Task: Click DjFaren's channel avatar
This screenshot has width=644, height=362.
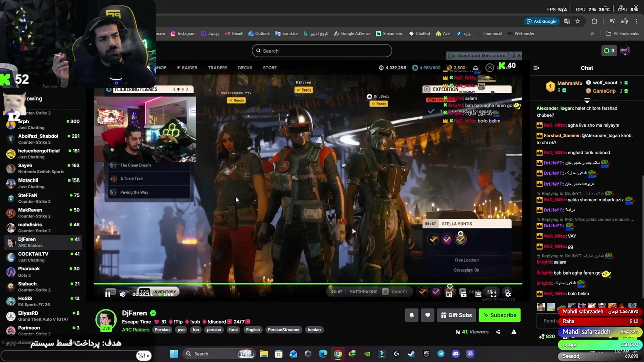Action: (106, 320)
